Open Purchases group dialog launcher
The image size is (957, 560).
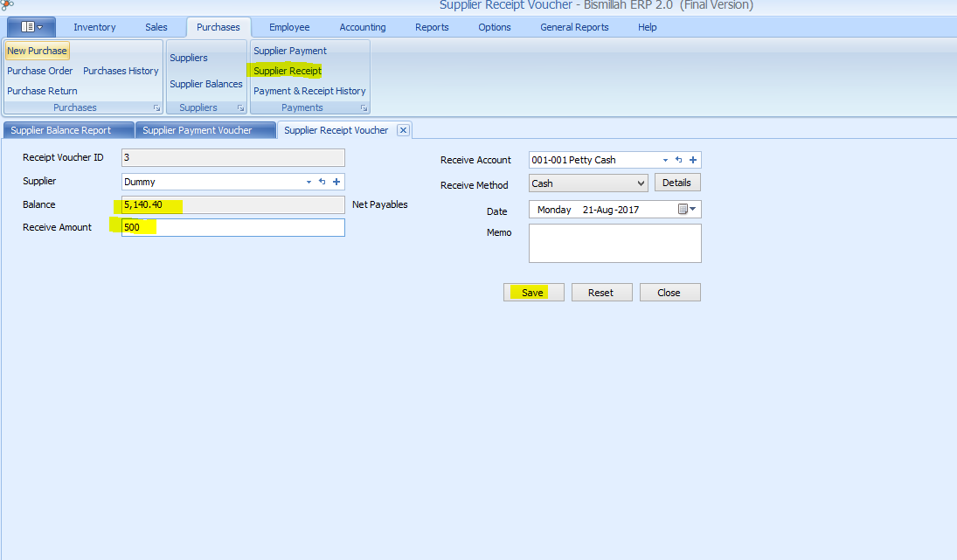tap(156, 108)
